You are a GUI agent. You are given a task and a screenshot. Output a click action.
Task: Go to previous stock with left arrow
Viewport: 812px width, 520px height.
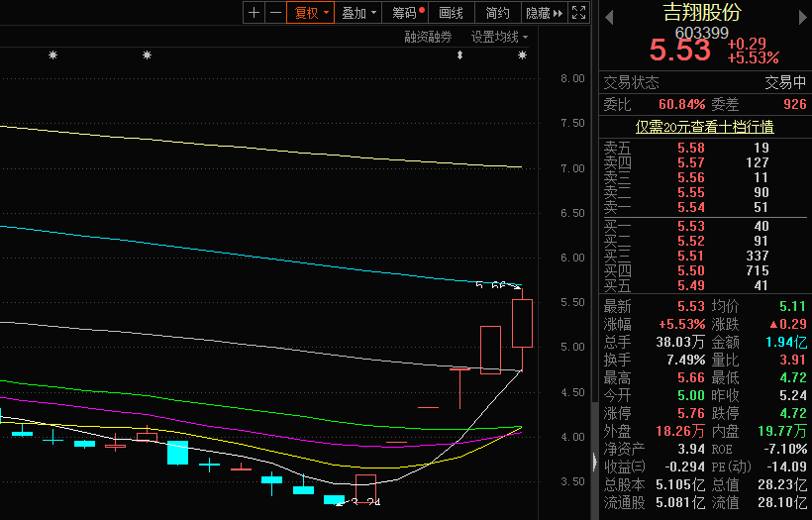(x=609, y=18)
